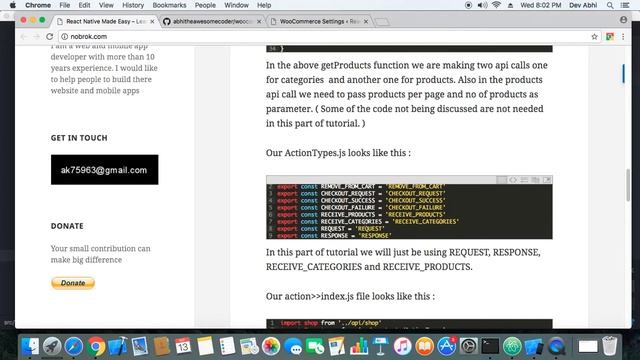640x360 pixels.
Task: Open Safari from the dock
Action: pos(73,347)
